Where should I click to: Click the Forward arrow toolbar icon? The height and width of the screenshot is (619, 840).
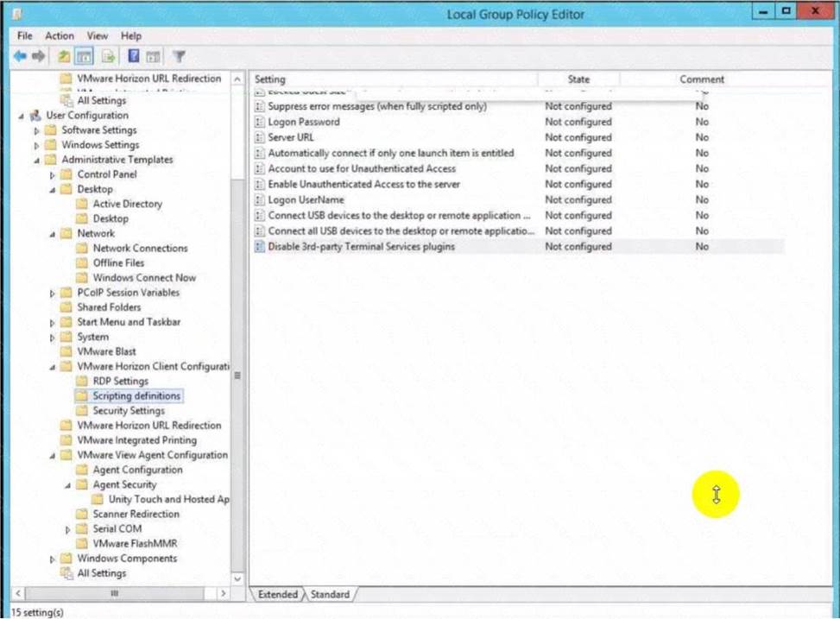(39, 56)
